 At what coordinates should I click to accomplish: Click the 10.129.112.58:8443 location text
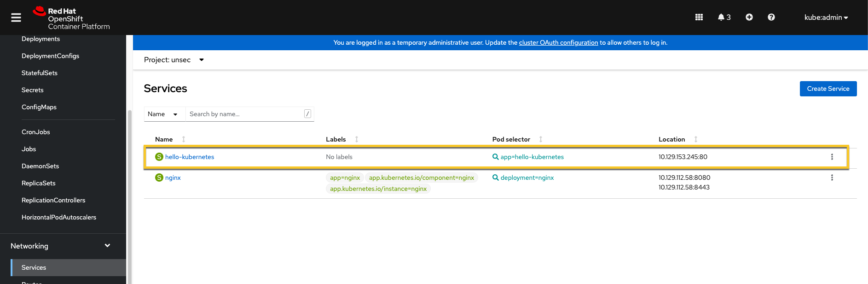[x=684, y=187]
